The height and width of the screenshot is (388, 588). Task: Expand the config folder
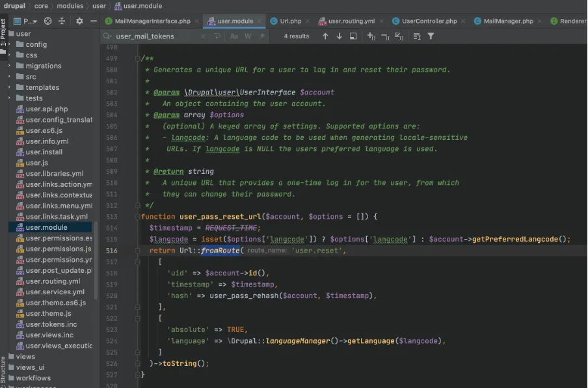point(9,44)
